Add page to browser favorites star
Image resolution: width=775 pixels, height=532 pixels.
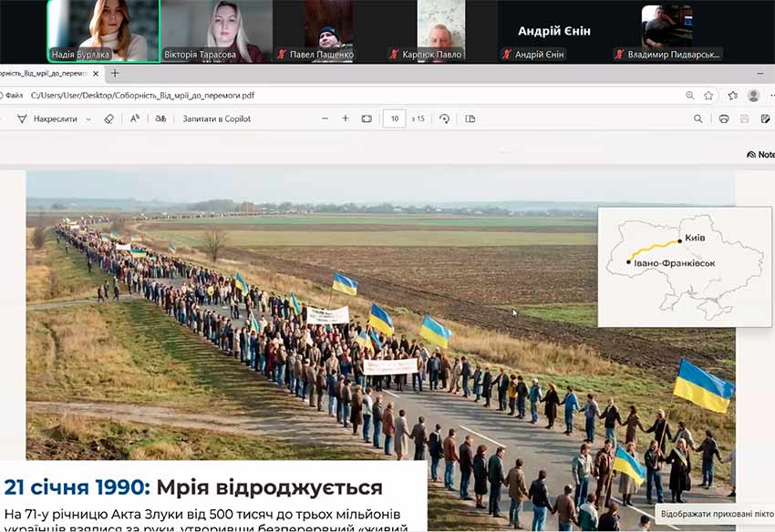(x=708, y=95)
